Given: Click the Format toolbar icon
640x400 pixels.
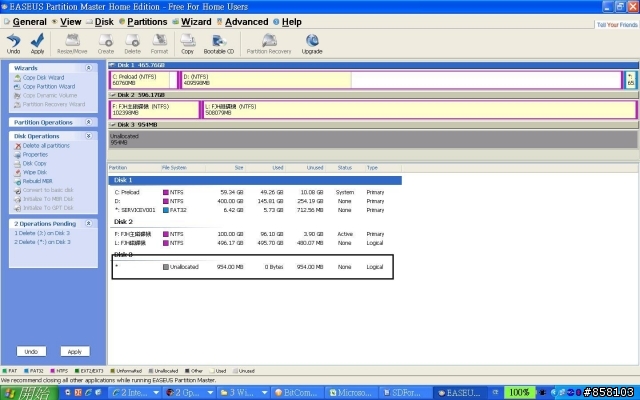Looking at the screenshot, I should pos(159,44).
